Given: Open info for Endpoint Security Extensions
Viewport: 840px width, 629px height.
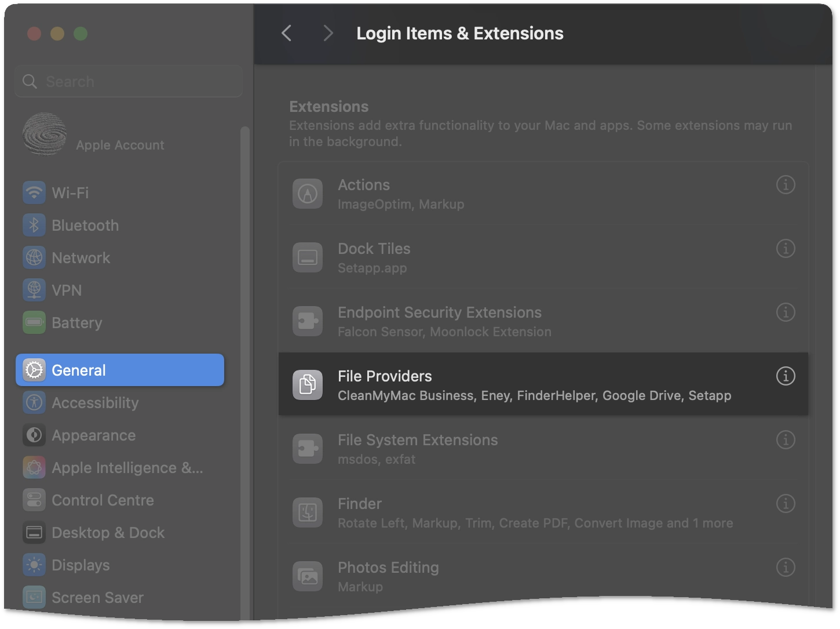Looking at the screenshot, I should tap(786, 312).
